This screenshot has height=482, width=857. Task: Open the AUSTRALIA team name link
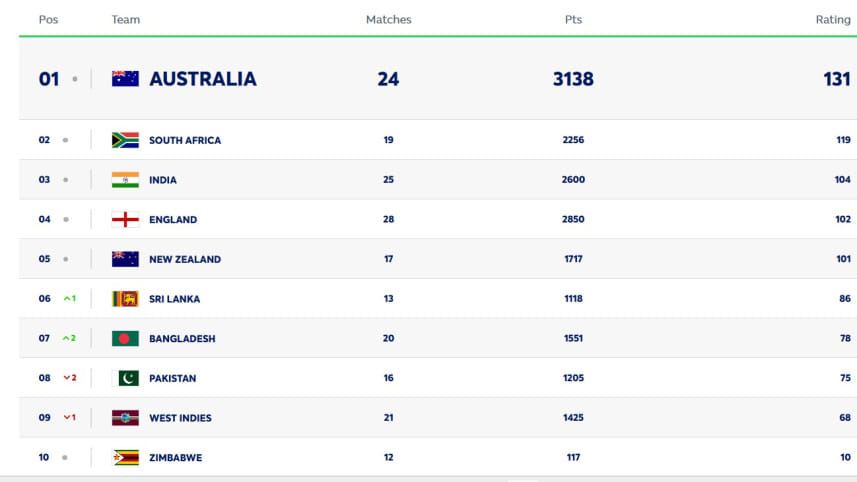pos(203,79)
